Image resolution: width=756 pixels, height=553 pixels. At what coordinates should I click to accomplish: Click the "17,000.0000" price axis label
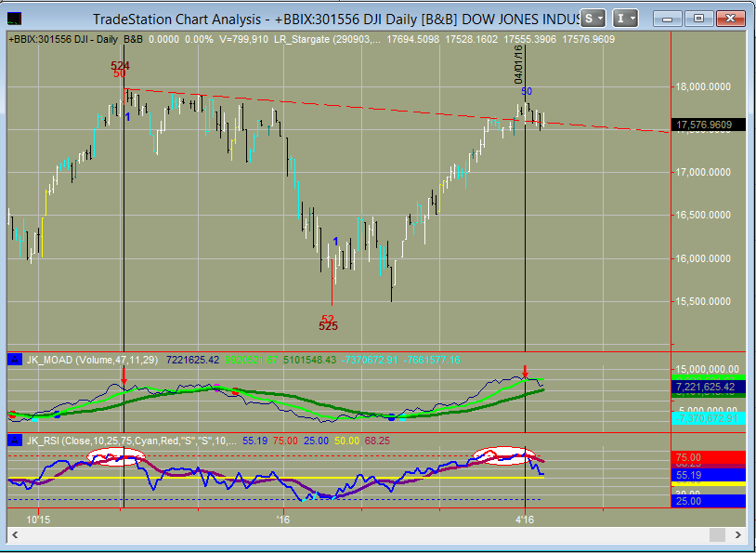point(703,172)
